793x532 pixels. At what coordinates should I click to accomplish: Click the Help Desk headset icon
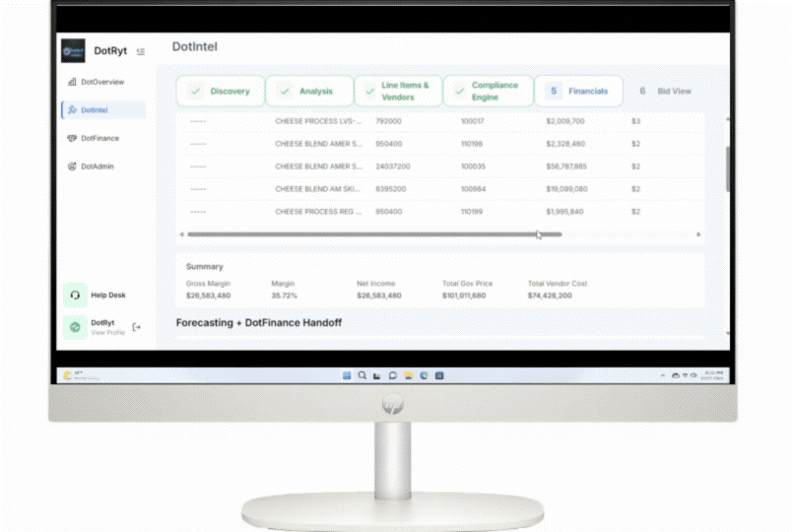coord(75,296)
